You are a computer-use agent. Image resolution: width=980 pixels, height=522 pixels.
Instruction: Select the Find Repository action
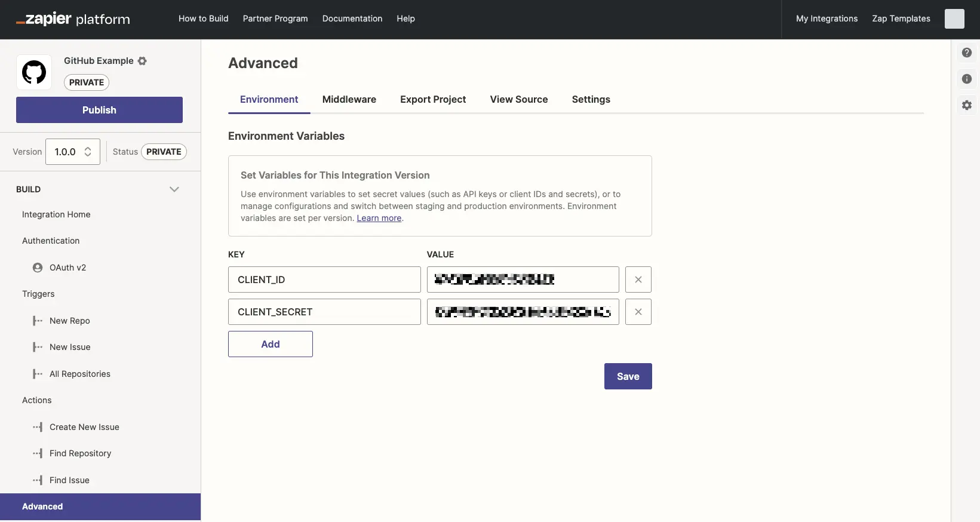[81, 453]
